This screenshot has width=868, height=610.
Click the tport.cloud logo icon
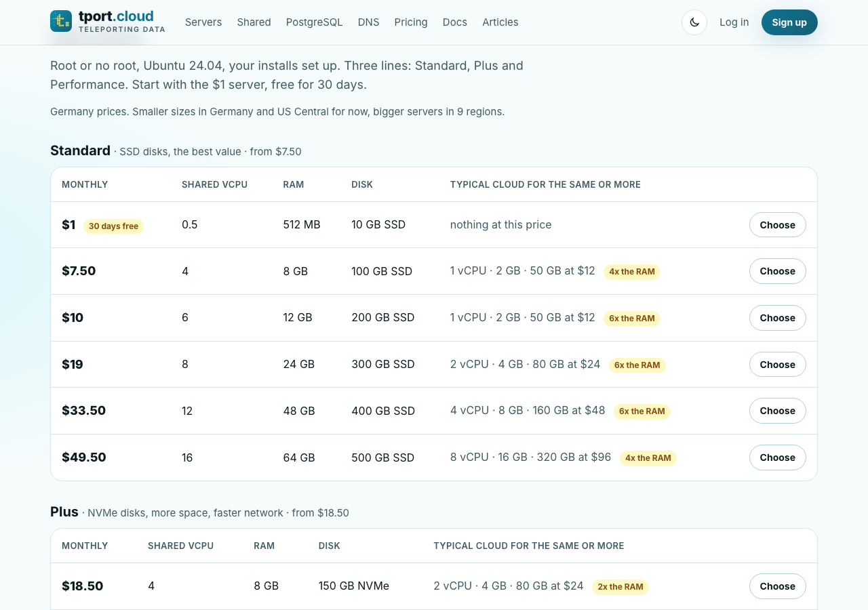[x=61, y=21]
